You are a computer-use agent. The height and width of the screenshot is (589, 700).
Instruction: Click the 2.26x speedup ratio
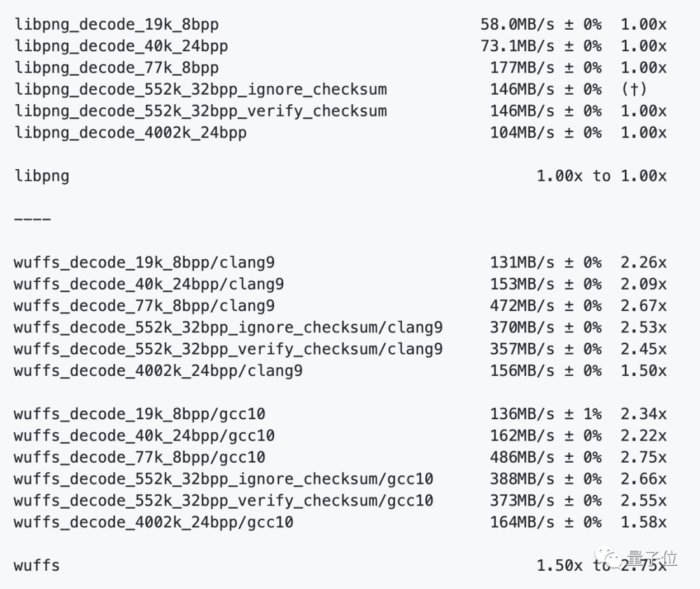[644, 262]
